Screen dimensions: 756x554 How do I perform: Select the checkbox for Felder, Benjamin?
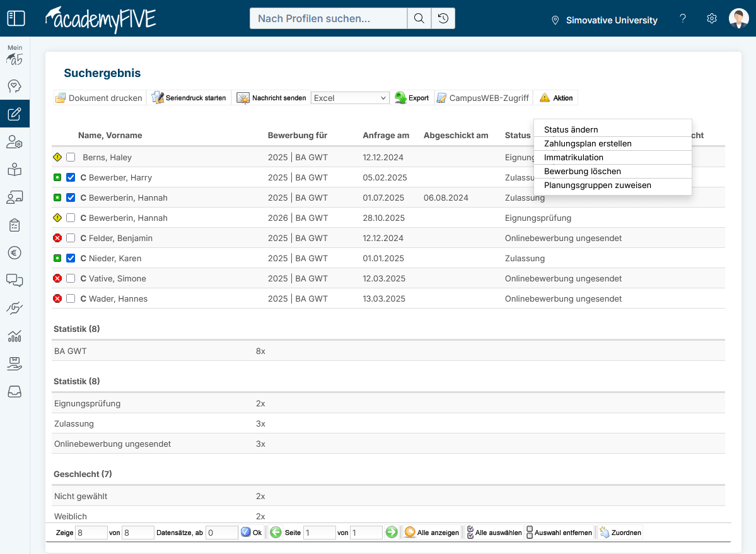[x=71, y=238]
